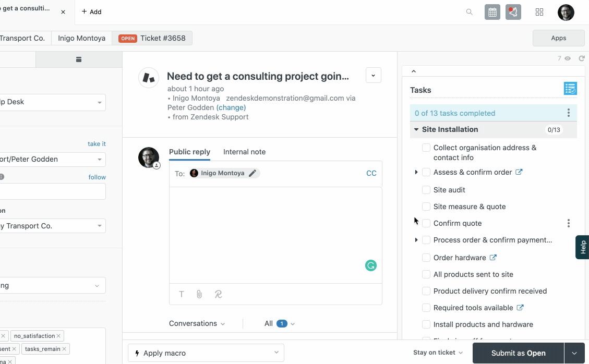Click the Submit as Open button
Image resolution: width=589 pixels, height=364 pixels.
click(x=518, y=353)
